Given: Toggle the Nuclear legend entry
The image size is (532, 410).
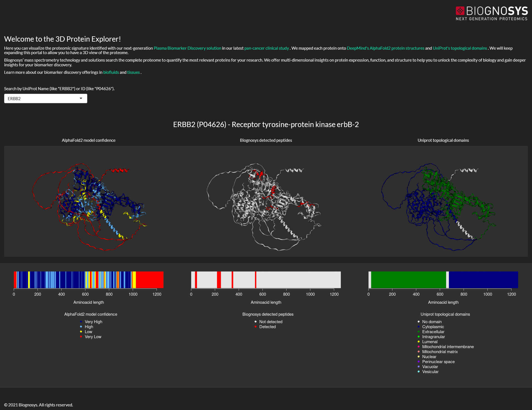Looking at the screenshot, I should pos(427,357).
